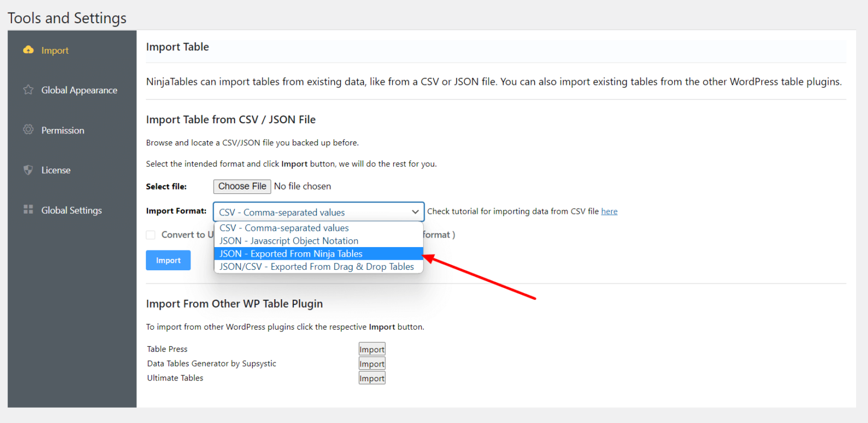
Task: Select 'JSON - Exported From Ninja Tables' option
Action: pyautogui.click(x=290, y=253)
